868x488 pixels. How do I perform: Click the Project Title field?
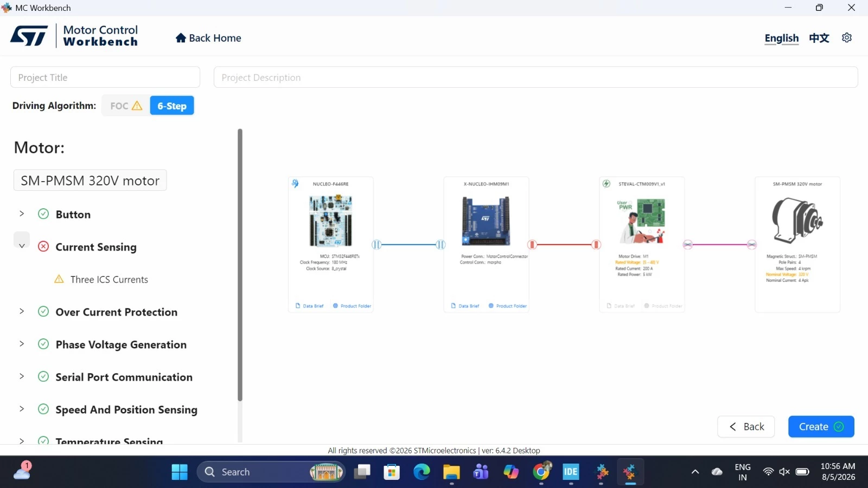[x=105, y=78]
